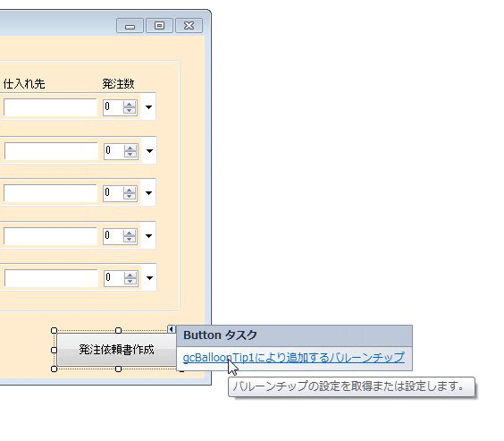This screenshot has height=441, width=504.
Task: Increase the third row 発注数 spinner
Action: 130,191
